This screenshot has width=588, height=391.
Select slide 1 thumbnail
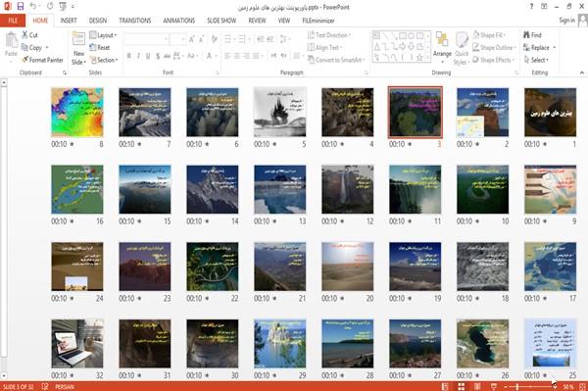(x=550, y=112)
